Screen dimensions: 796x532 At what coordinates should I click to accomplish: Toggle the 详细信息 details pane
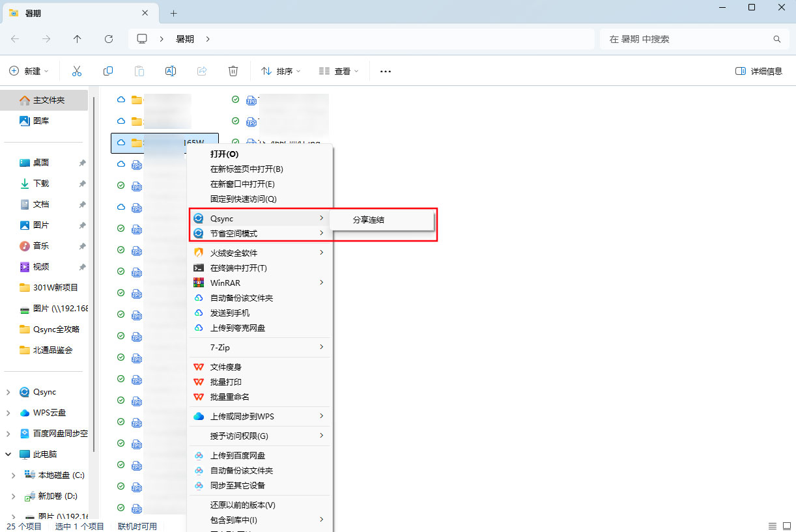point(759,71)
